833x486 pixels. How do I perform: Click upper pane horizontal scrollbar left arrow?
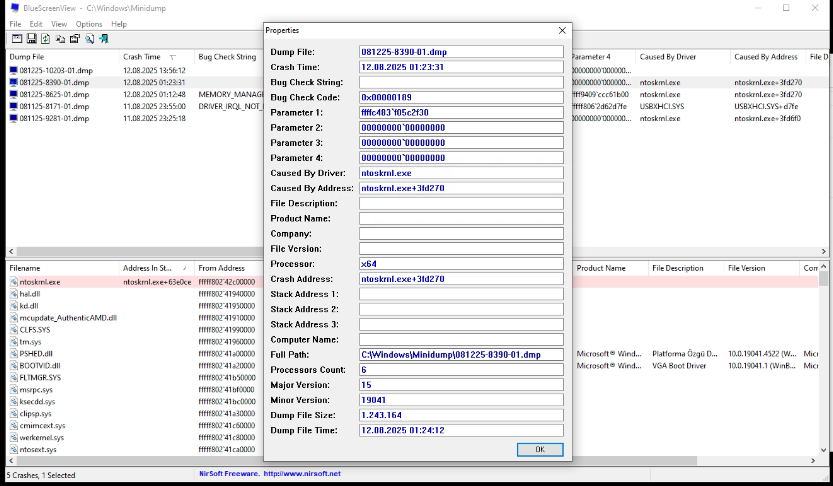click(11, 251)
